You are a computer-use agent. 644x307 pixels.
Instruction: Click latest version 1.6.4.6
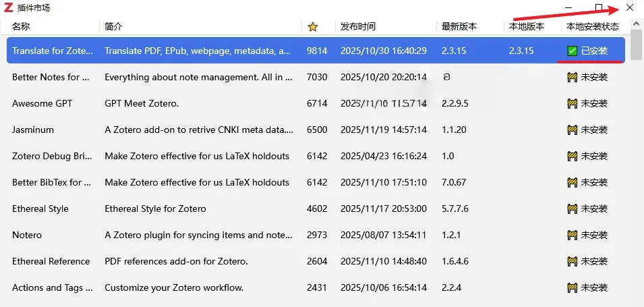(x=455, y=261)
